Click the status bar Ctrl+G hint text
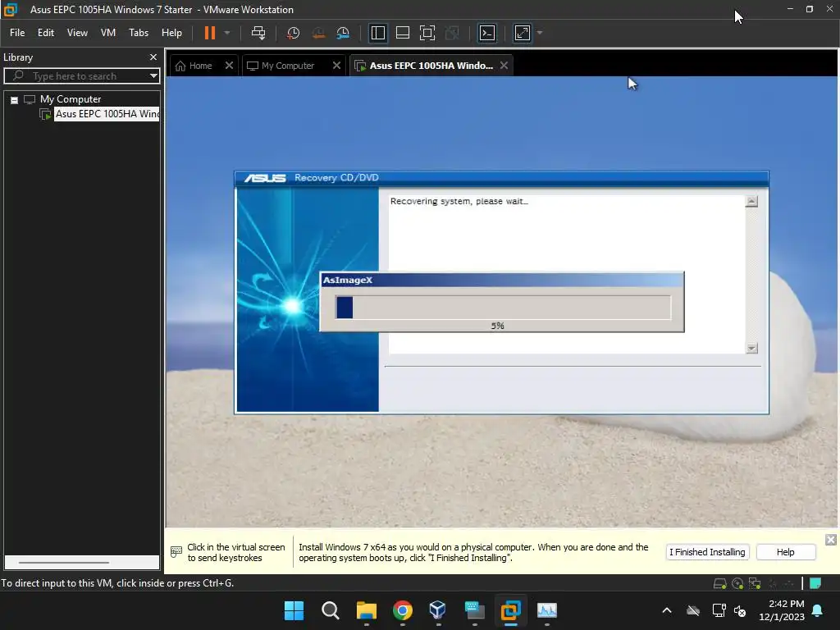The image size is (840, 630). tap(117, 583)
